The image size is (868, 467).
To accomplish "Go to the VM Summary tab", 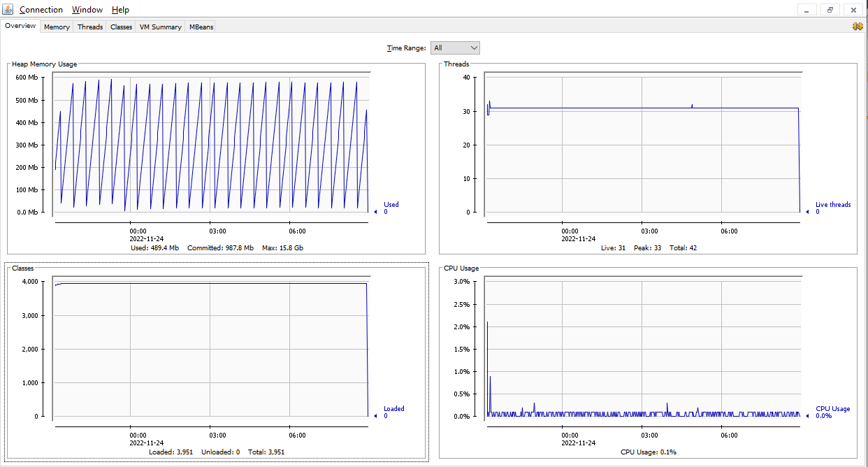I will [160, 27].
